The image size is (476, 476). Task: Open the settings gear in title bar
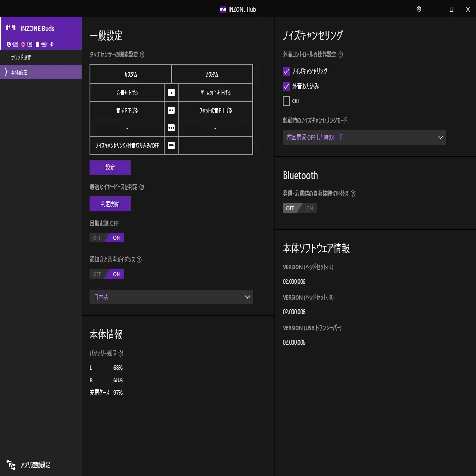419,9
